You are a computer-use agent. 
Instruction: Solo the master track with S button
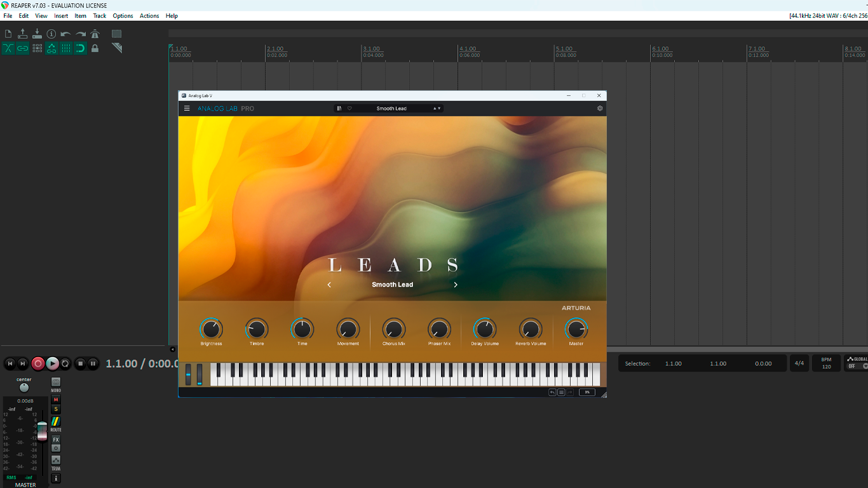[x=56, y=409]
